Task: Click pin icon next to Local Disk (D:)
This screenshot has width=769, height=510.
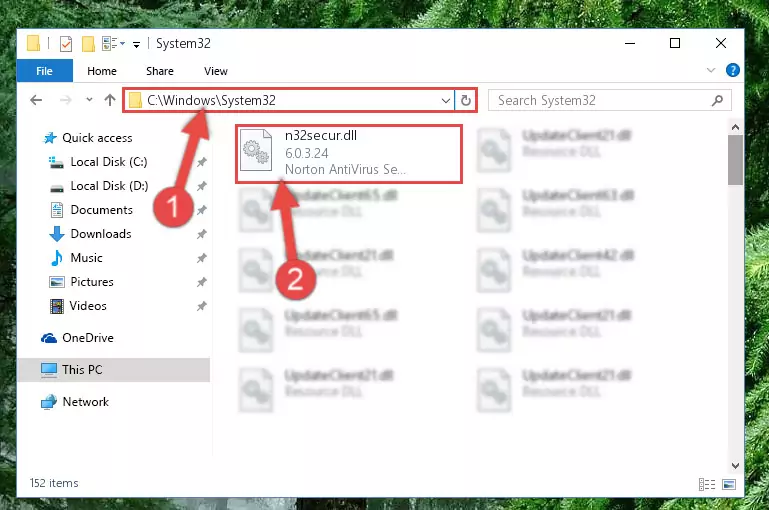Action: coord(202,186)
